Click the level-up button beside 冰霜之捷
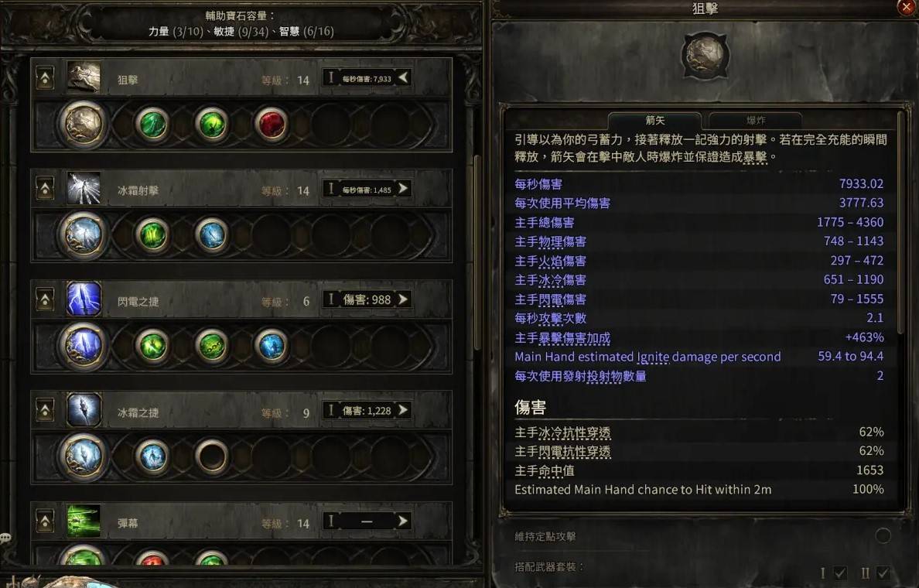919x588 pixels. (45, 410)
